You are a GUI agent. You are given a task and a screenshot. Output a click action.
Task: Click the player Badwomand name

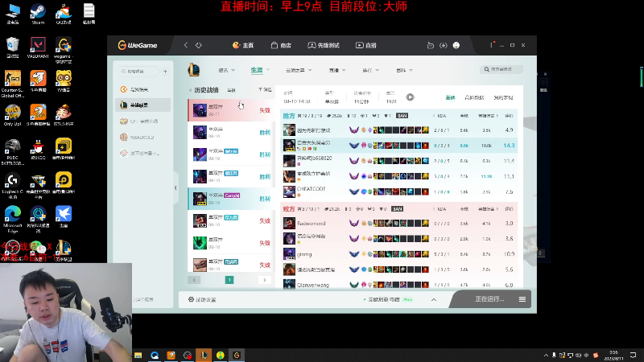311,224
